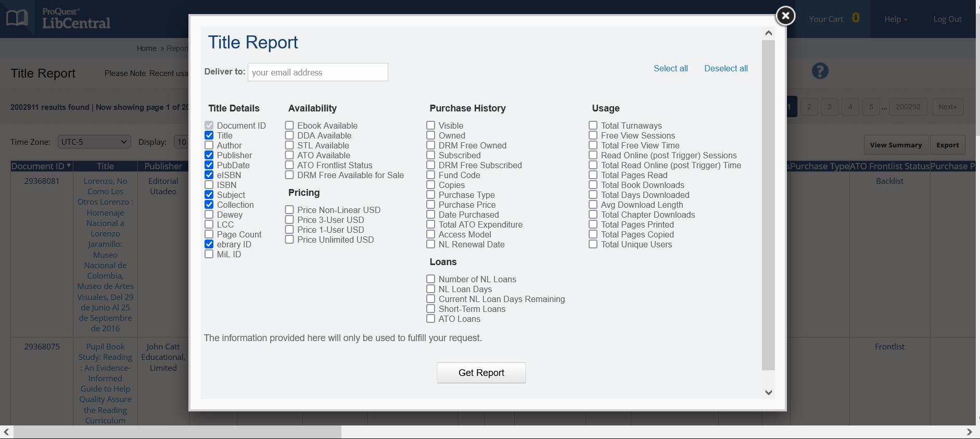Open the Lorenzo, No Como Los Otros title
Image resolution: width=980 pixels, height=439 pixels.
coord(105,255)
